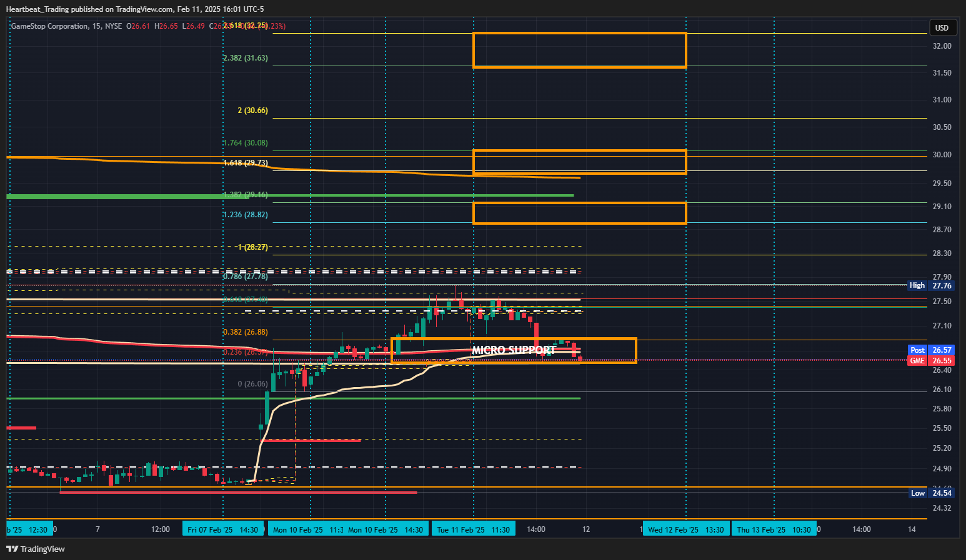Click the Wed 12 Feb '25 13:30 time marker
966x560 pixels.
pos(686,529)
